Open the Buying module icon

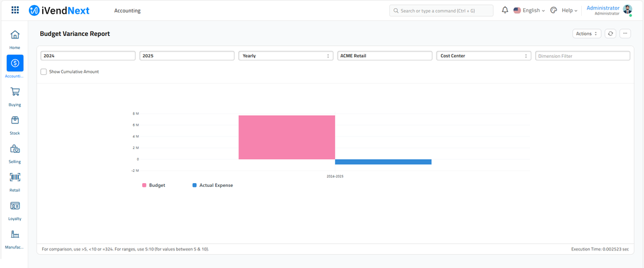[x=15, y=92]
